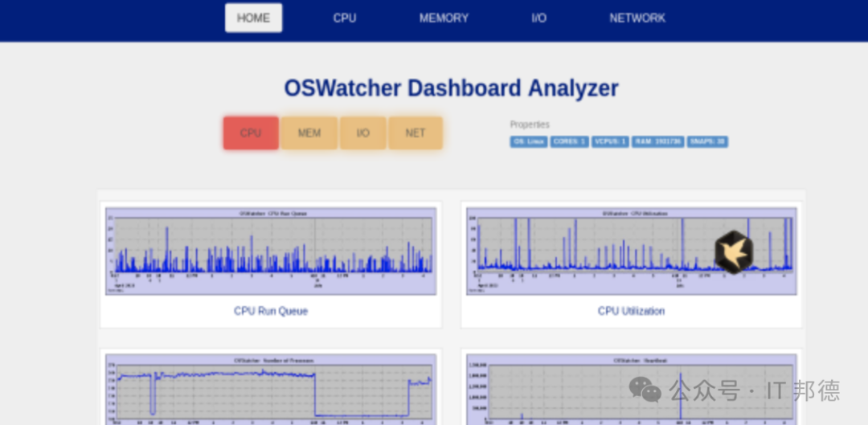This screenshot has width=868, height=425.
Task: Open the Number of Processes chart thumbnail
Action: click(271, 390)
